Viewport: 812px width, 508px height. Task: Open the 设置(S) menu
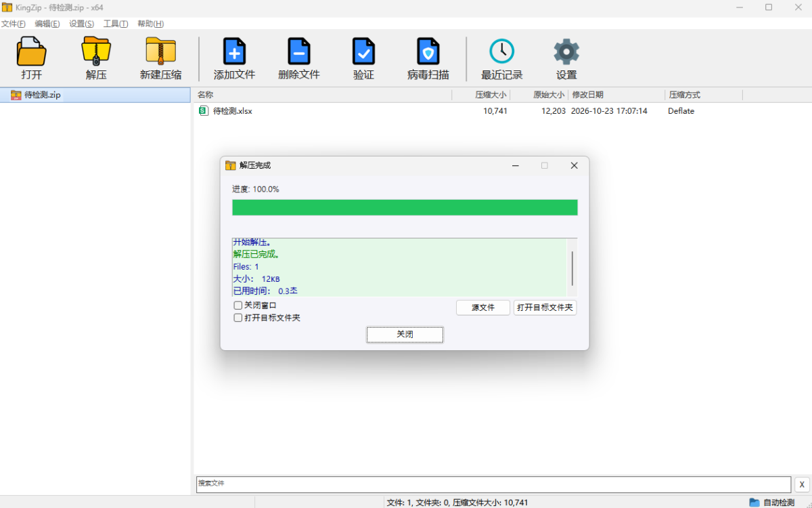[82, 24]
